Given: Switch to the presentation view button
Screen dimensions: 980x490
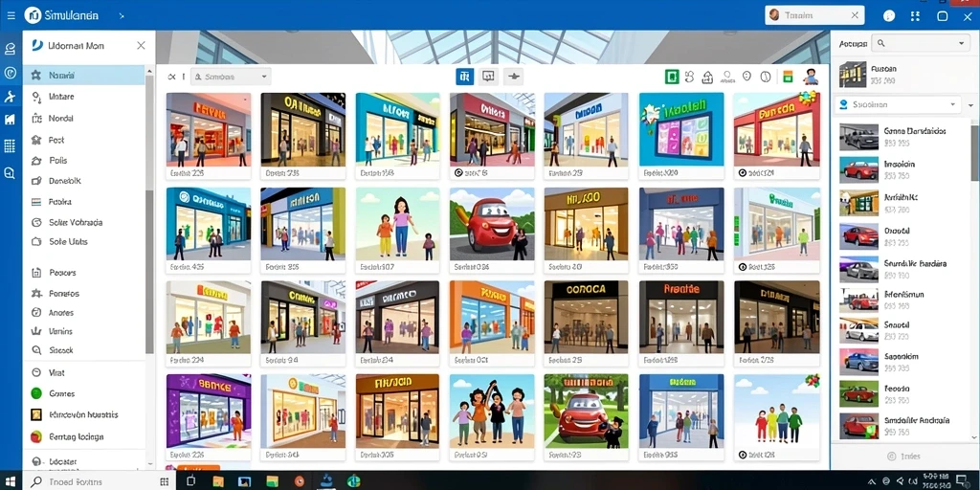Looking at the screenshot, I should (x=489, y=77).
